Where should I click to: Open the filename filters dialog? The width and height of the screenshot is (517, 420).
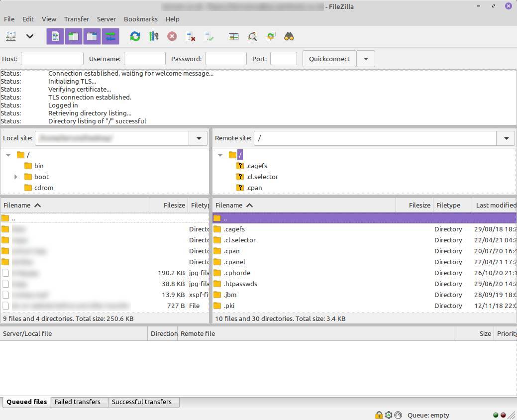point(234,36)
